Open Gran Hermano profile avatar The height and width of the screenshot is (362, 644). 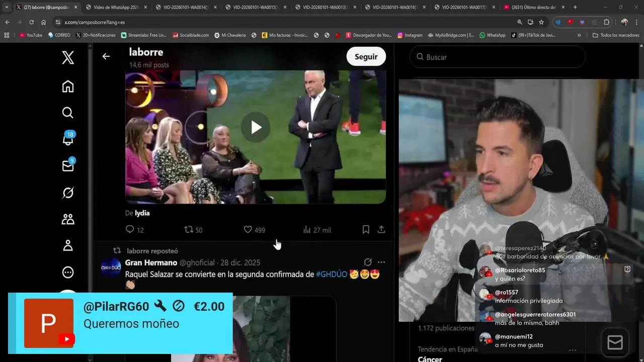[111, 267]
